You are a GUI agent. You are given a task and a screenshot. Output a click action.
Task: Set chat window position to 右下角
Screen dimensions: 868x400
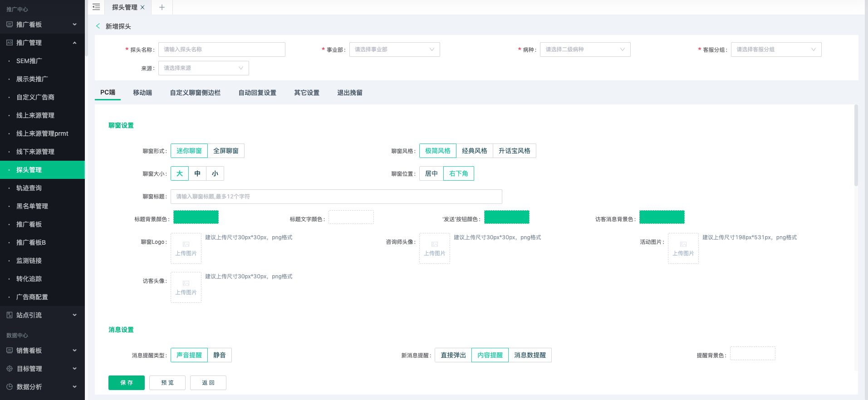click(x=459, y=173)
